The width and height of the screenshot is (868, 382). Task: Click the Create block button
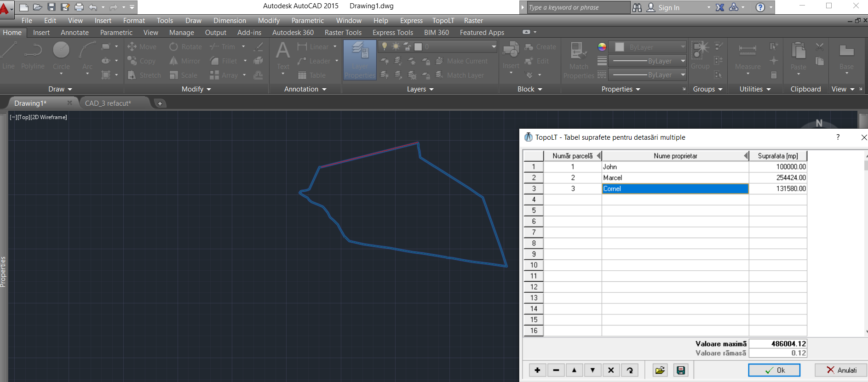(x=540, y=47)
